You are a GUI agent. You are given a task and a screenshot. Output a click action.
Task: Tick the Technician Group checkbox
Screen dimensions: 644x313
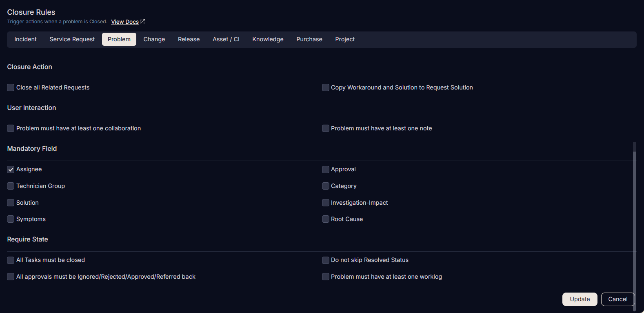[11, 186]
